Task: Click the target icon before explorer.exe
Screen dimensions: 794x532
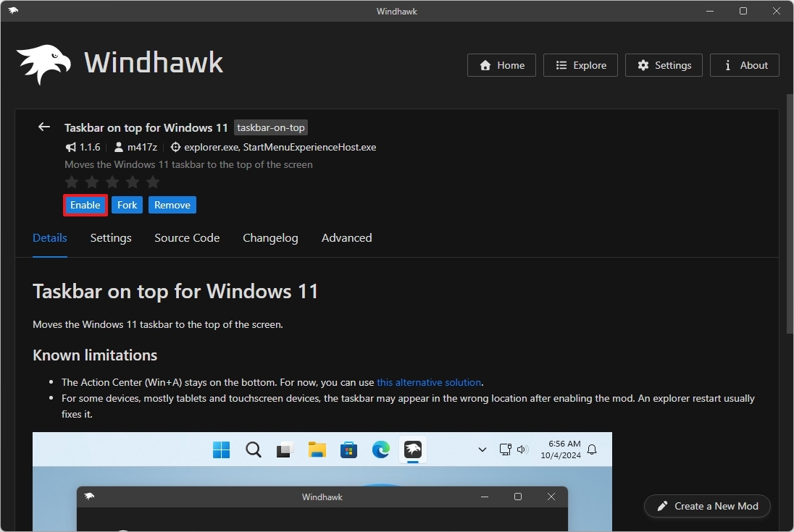Action: point(175,147)
